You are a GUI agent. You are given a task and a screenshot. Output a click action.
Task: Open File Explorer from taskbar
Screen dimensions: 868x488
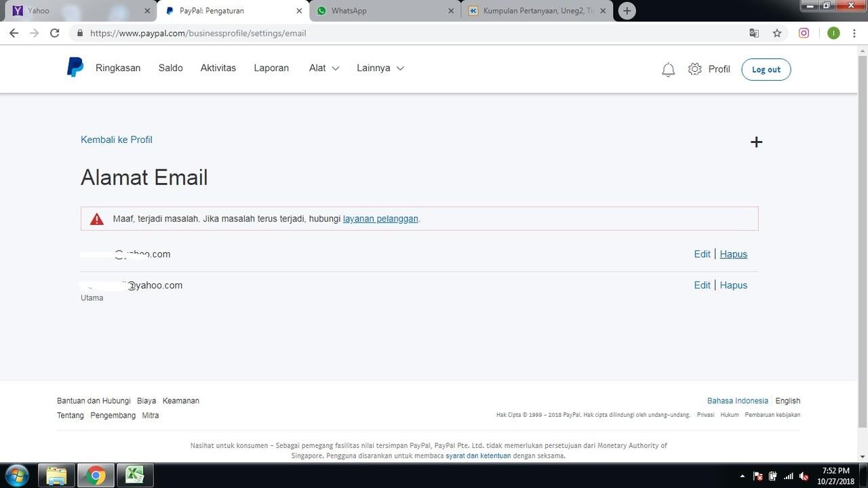pyautogui.click(x=56, y=476)
